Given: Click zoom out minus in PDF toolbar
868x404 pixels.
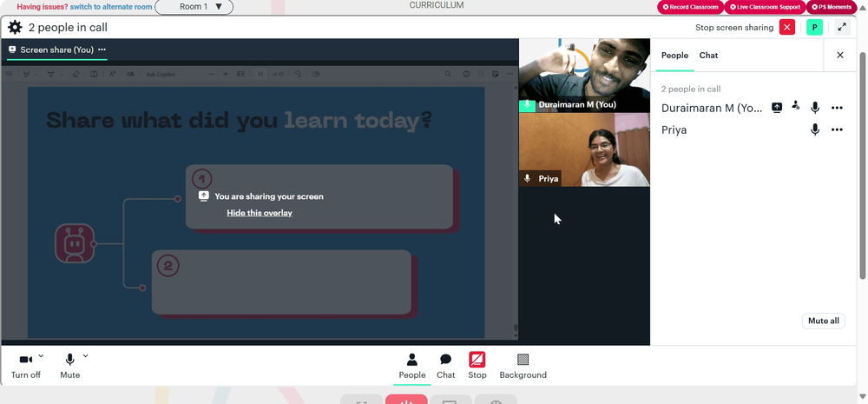Looking at the screenshot, I should pyautogui.click(x=212, y=74).
